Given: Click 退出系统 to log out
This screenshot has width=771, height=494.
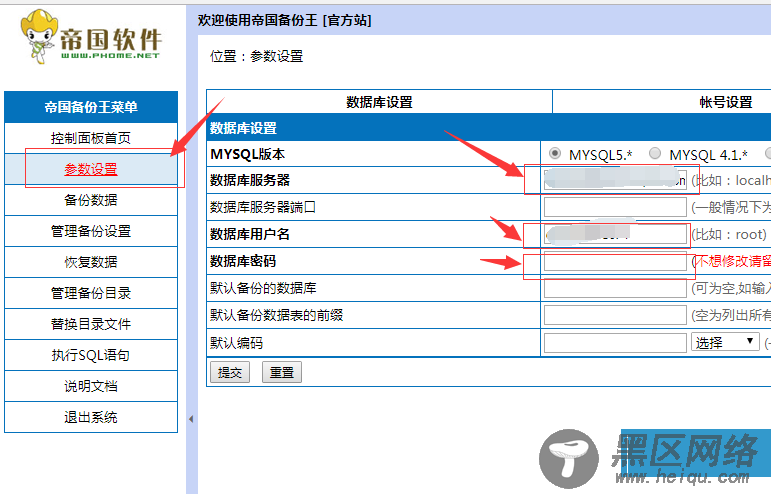Looking at the screenshot, I should tap(91, 417).
